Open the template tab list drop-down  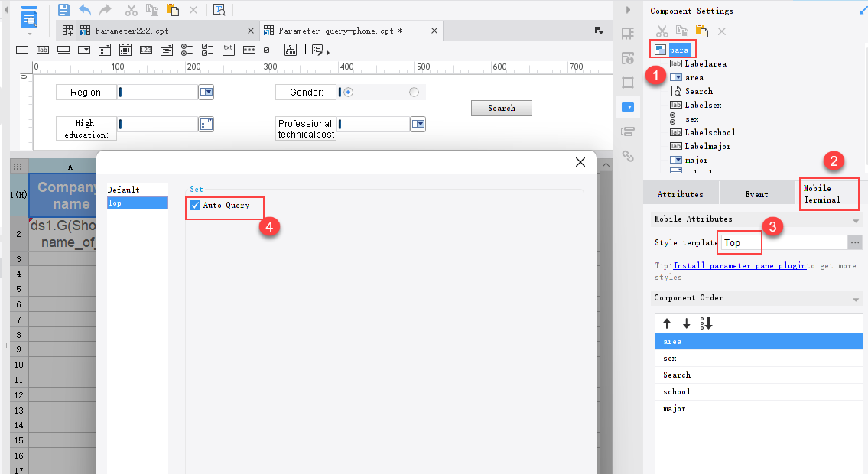[599, 31]
